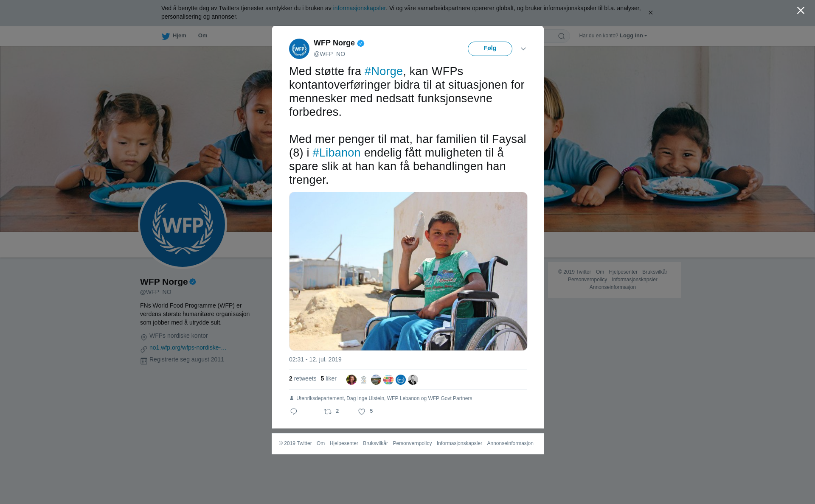Click the WFP logo liker avatar
The width and height of the screenshot is (815, 504).
401,380
